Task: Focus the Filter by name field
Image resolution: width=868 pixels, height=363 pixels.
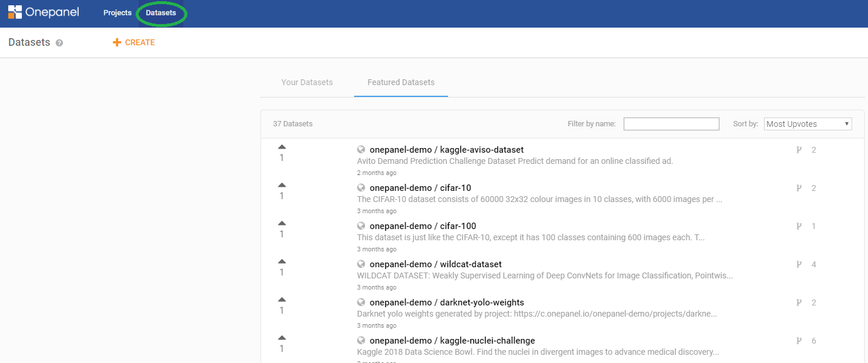Action: (671, 124)
